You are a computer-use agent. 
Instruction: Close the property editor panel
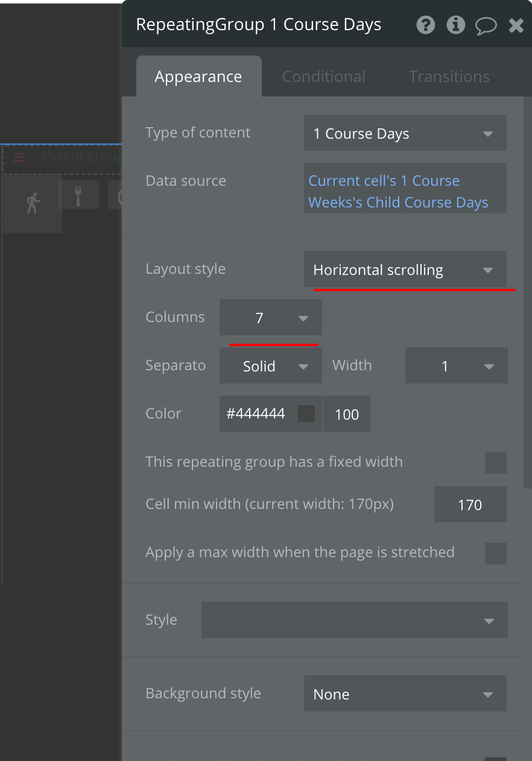(516, 25)
